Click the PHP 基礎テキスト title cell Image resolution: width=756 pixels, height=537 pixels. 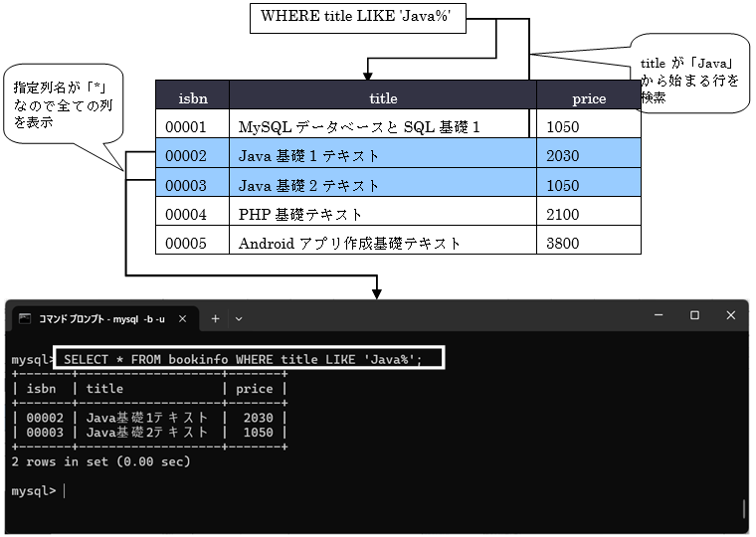tap(300, 214)
